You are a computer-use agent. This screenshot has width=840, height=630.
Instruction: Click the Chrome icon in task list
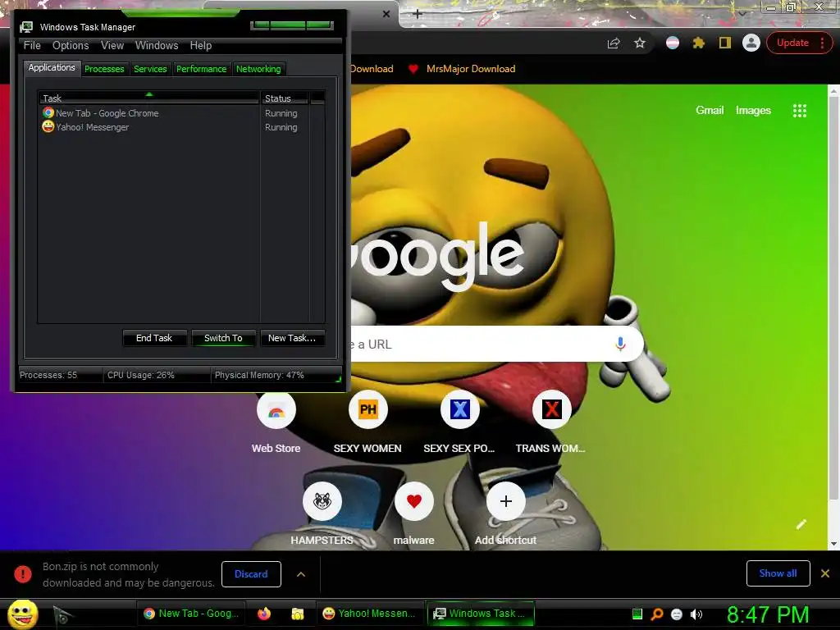pyautogui.click(x=48, y=112)
